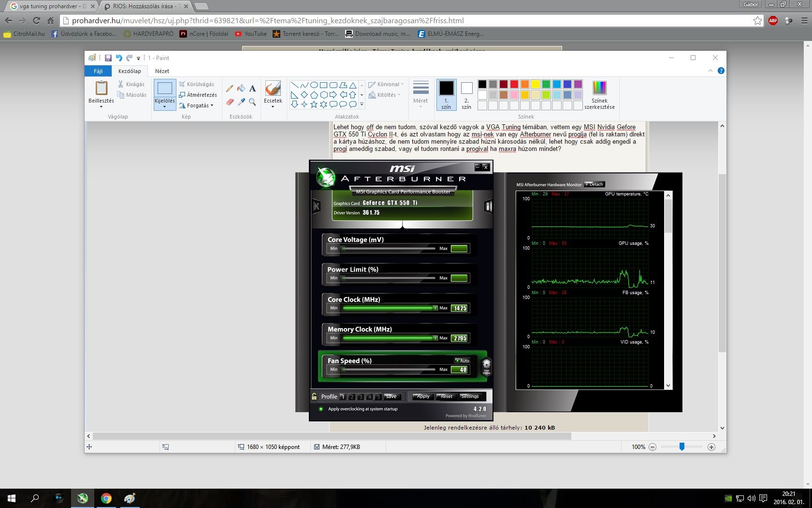Screen dimensions: 812x508
Task: Toggle Auto fan speed in Afterburner
Action: pyautogui.click(x=462, y=360)
